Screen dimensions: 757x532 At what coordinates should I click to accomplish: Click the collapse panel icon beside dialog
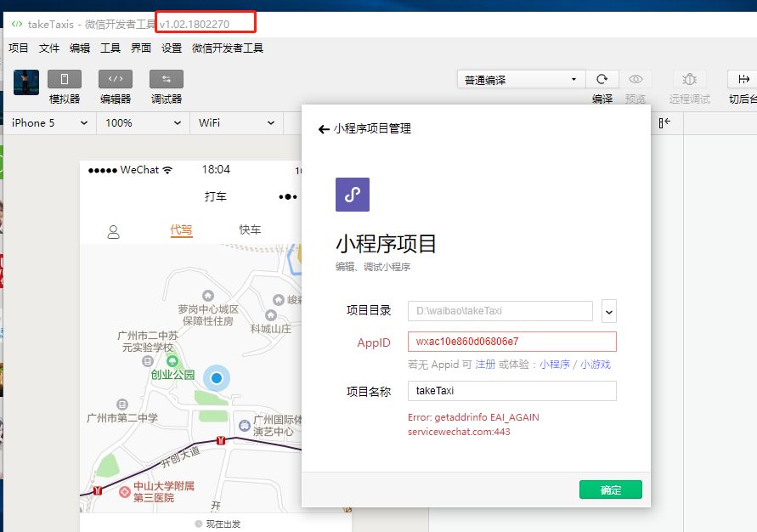point(664,122)
